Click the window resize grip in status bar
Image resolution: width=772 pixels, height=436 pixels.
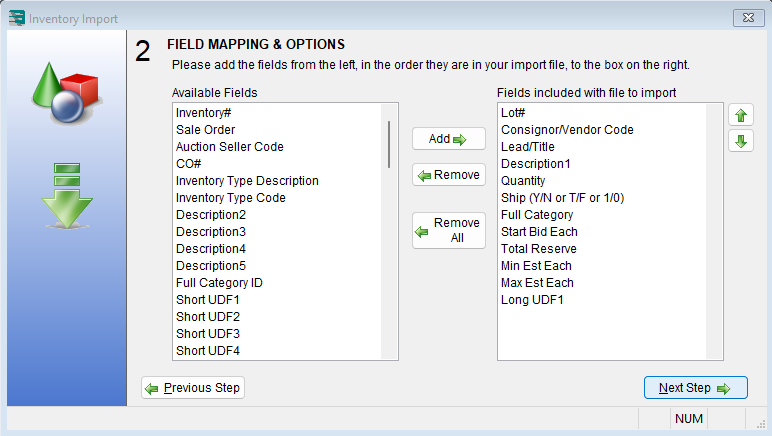pos(760,424)
